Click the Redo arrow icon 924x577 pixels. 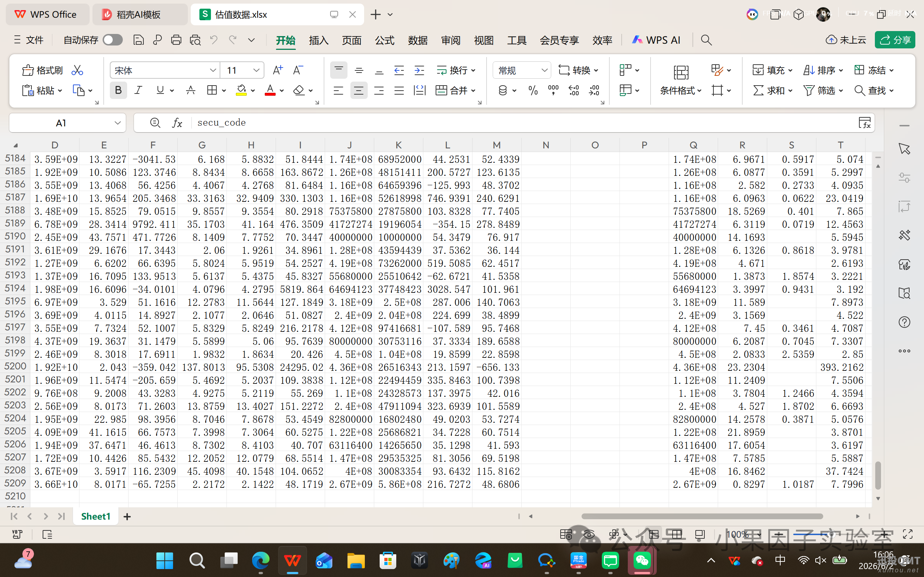pyautogui.click(x=232, y=40)
